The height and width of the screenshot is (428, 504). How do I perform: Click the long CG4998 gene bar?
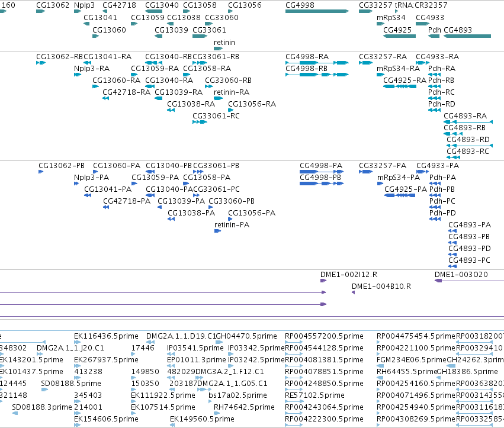(317, 11)
